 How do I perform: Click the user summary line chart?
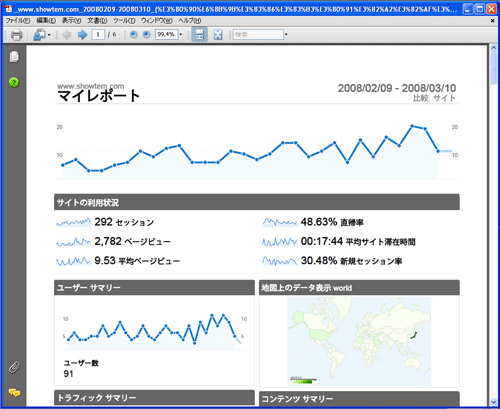coord(154,332)
